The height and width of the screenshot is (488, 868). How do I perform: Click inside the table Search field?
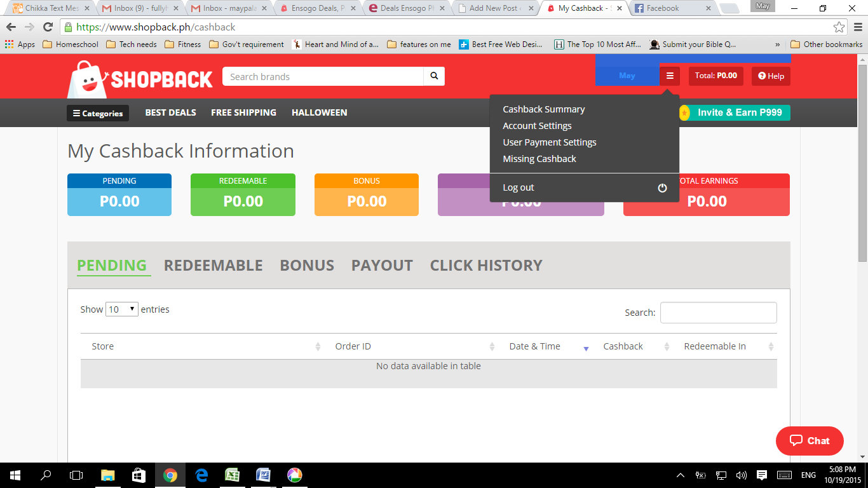718,312
